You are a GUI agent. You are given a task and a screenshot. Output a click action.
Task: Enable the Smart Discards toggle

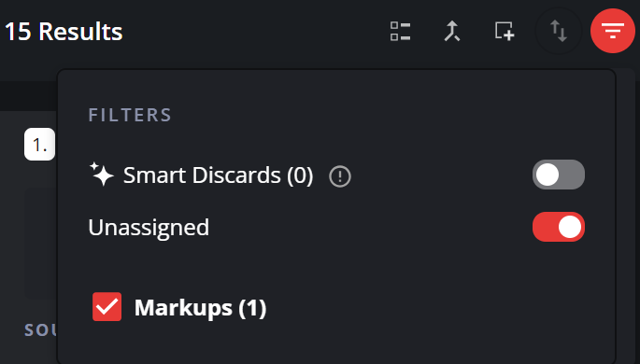(x=559, y=175)
